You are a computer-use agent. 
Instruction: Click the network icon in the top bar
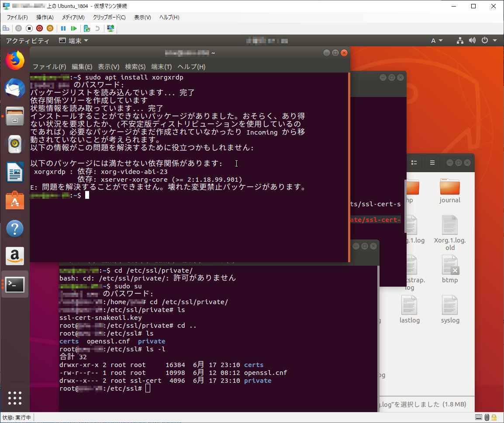(460, 41)
